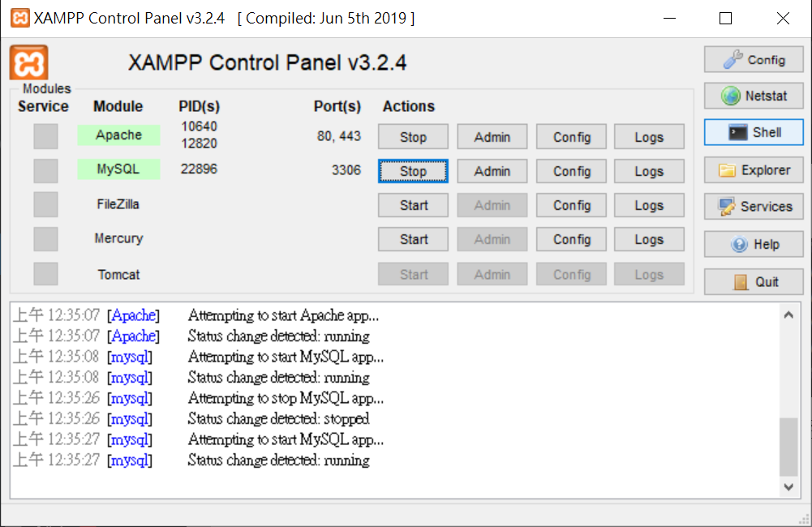Click the [mysql] tag at 12:35:27 running line
Screen dimensions: 812x527
[x=130, y=460]
